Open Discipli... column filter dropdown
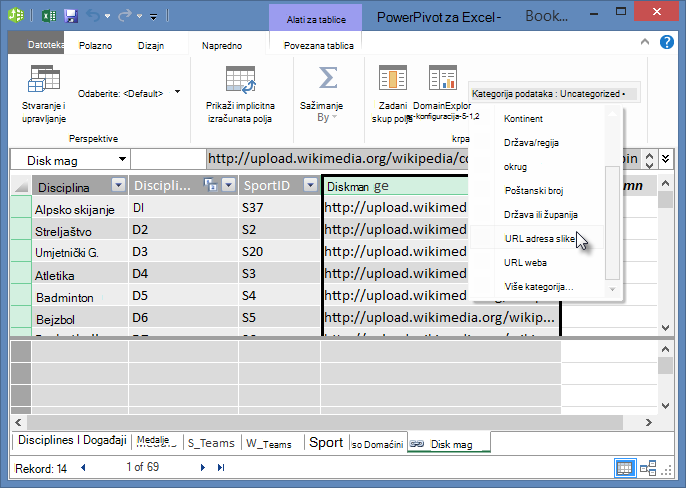Image resolution: width=686 pixels, height=488 pixels. click(x=228, y=185)
